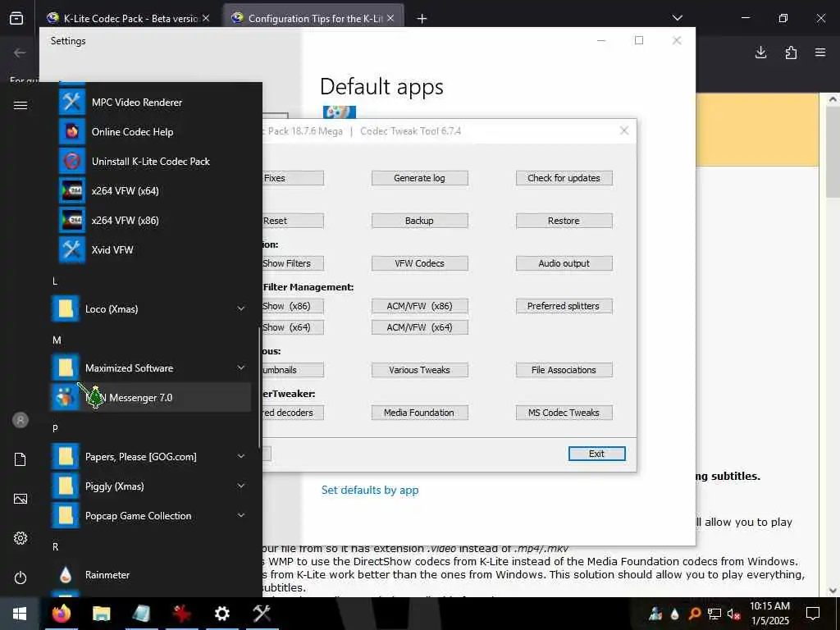Viewport: 840px width, 630px height.
Task: Open the network tray icon
Action: [x=714, y=614]
